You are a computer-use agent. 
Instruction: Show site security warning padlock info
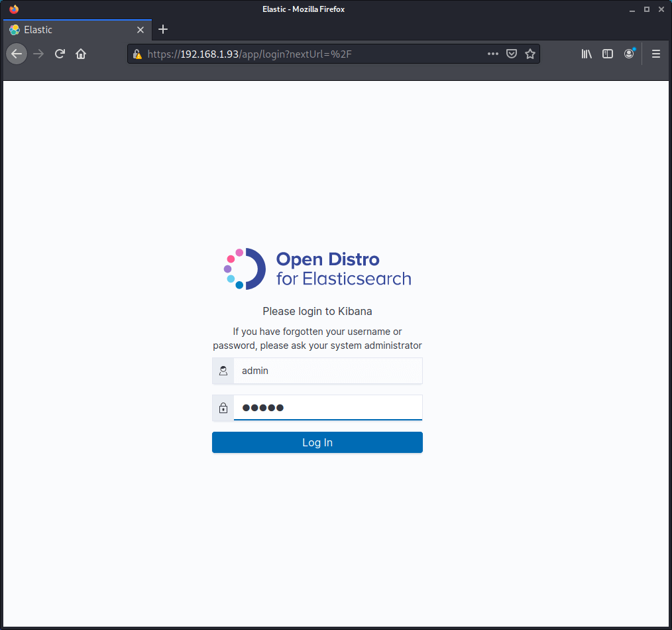[x=137, y=54]
